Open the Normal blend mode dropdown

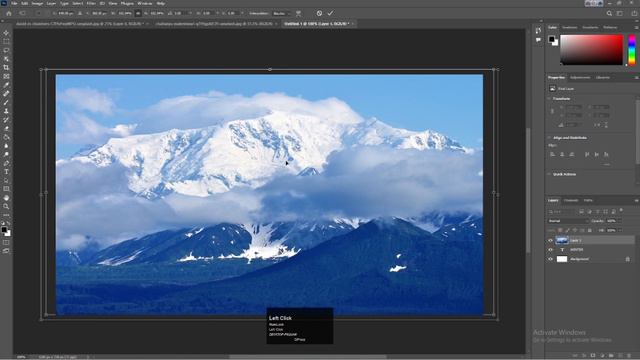pyautogui.click(x=568, y=221)
